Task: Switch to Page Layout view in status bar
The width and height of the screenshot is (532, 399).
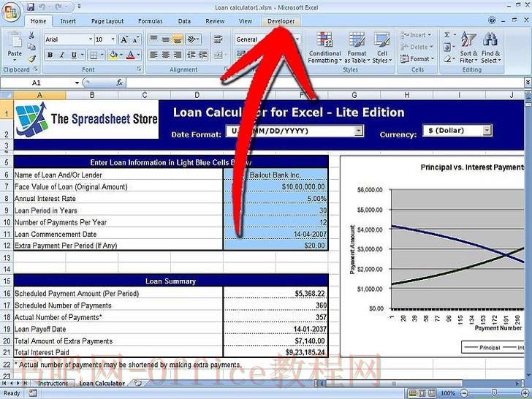Action: 422,393
